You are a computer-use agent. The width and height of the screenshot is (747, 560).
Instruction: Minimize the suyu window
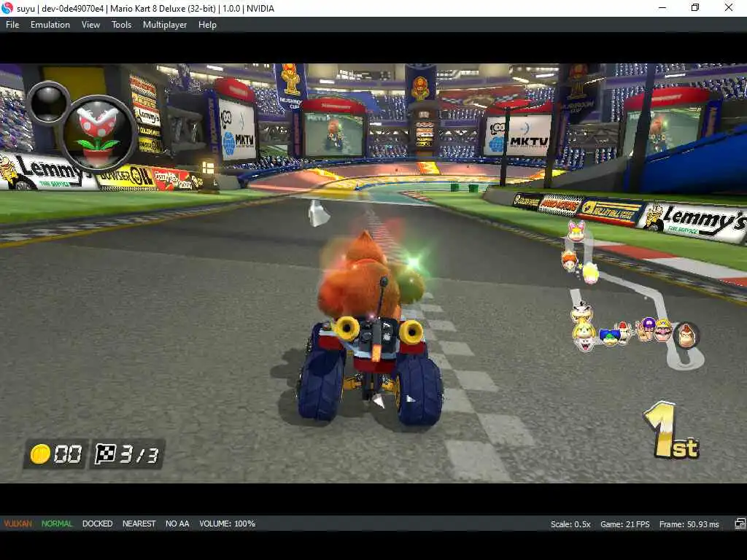(662, 7)
